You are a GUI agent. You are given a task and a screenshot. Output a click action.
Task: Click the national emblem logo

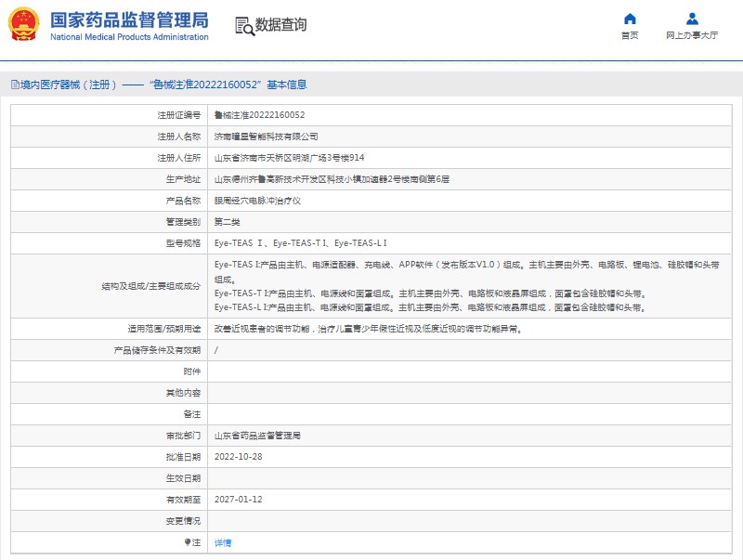coord(24,24)
